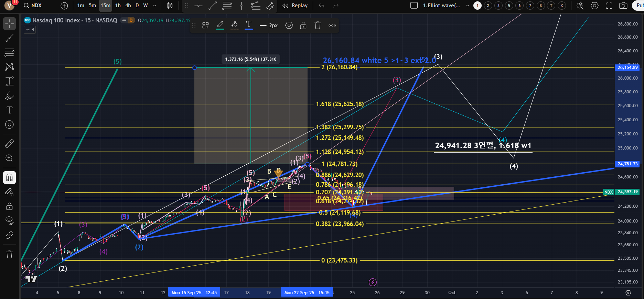This screenshot has height=299, width=644.
Task: Enter fullscreen mode
Action: click(609, 6)
